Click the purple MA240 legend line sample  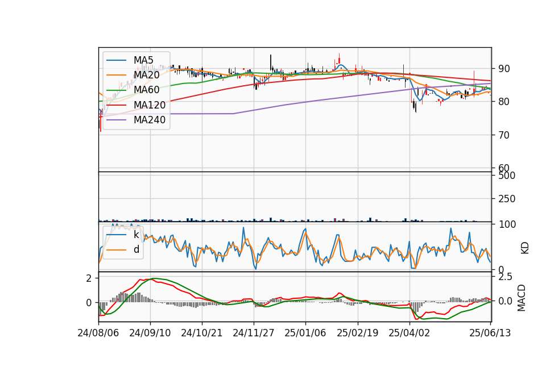116,120
